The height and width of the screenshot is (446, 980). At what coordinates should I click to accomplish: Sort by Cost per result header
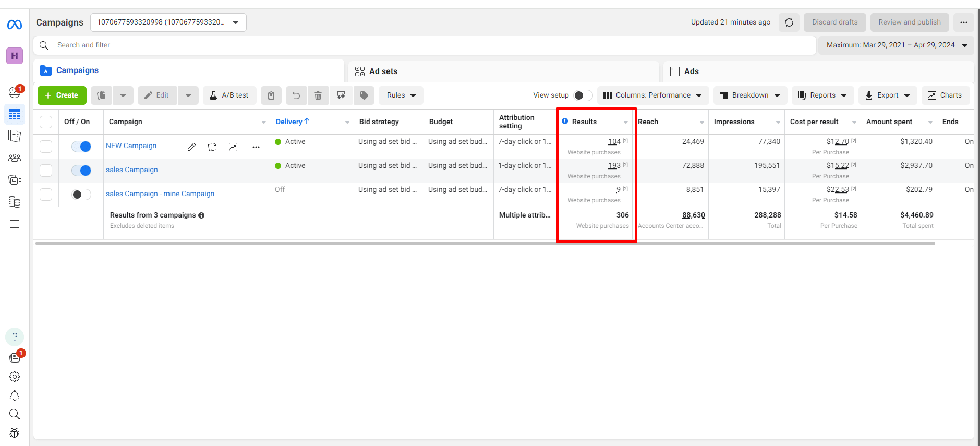point(814,122)
